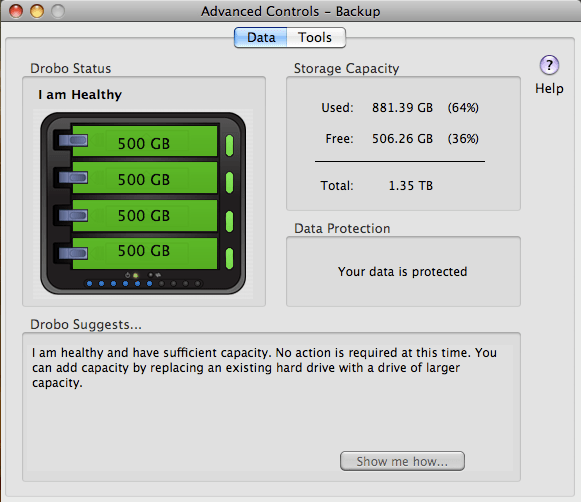Click the top 500 GB drive bay

pyautogui.click(x=144, y=141)
